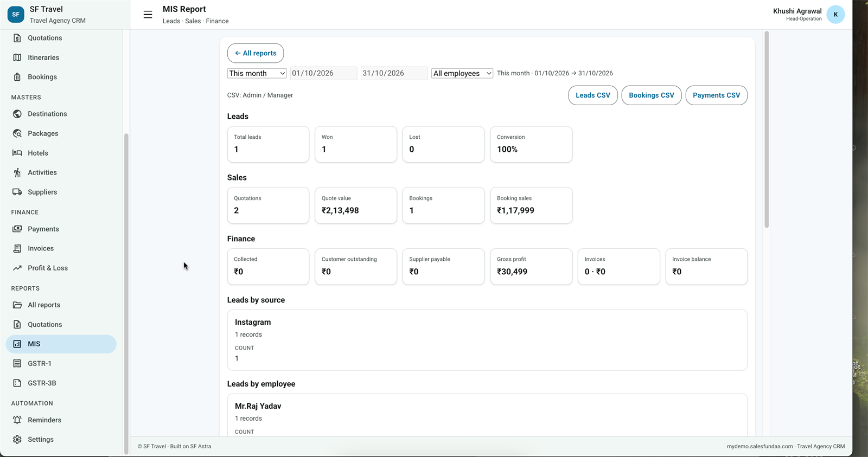Click the Suppliers truck icon

point(17,192)
